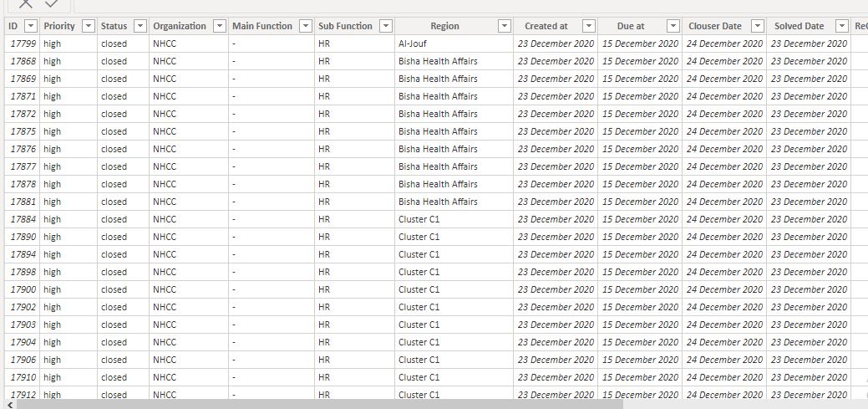Click ID cell 17910

23,377
